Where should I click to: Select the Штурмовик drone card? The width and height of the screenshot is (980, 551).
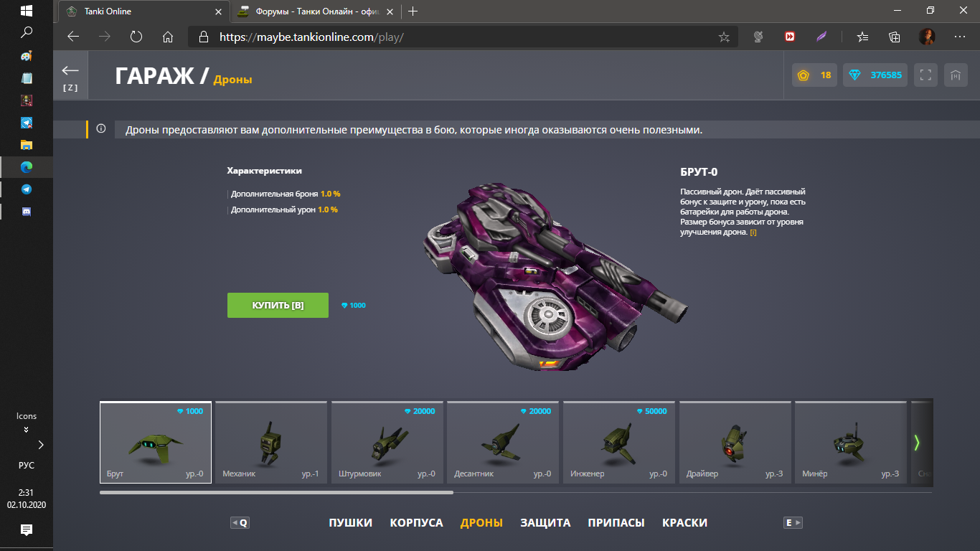387,443
